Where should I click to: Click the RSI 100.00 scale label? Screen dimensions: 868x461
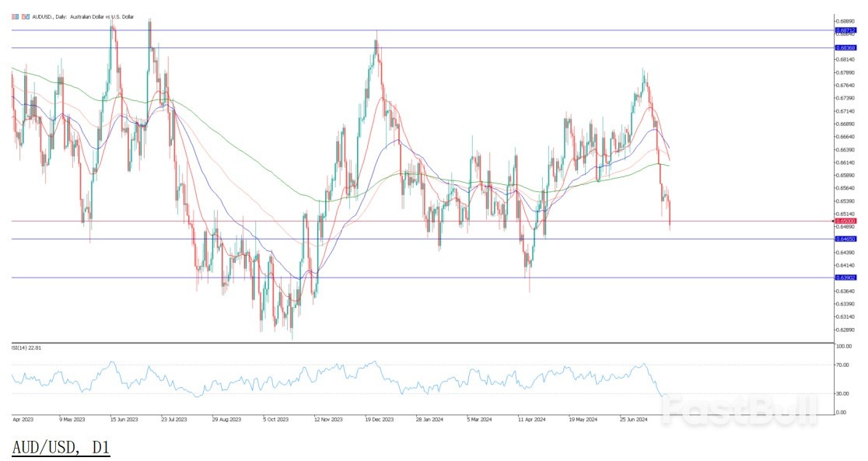tap(844, 346)
